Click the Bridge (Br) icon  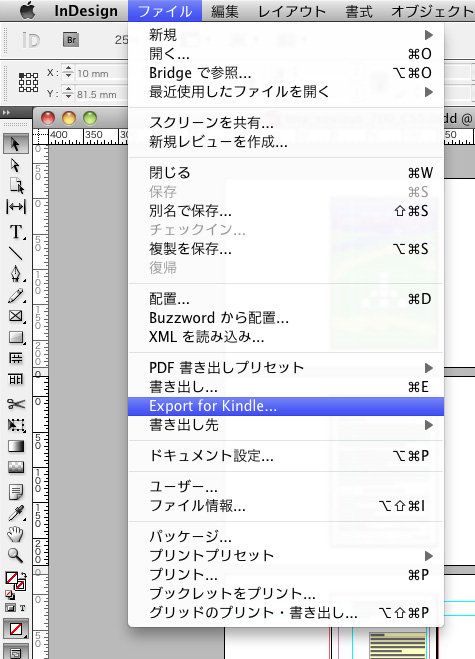pos(71,40)
